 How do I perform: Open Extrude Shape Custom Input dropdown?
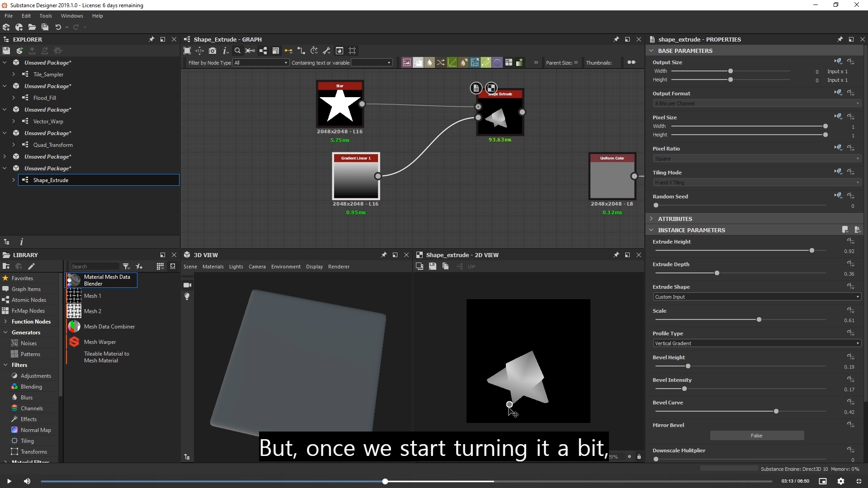click(x=756, y=297)
